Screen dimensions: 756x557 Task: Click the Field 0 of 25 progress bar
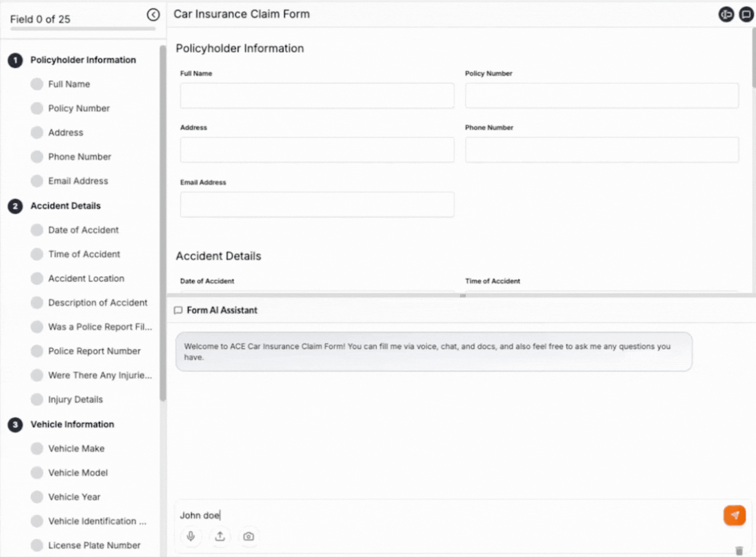click(x=83, y=29)
